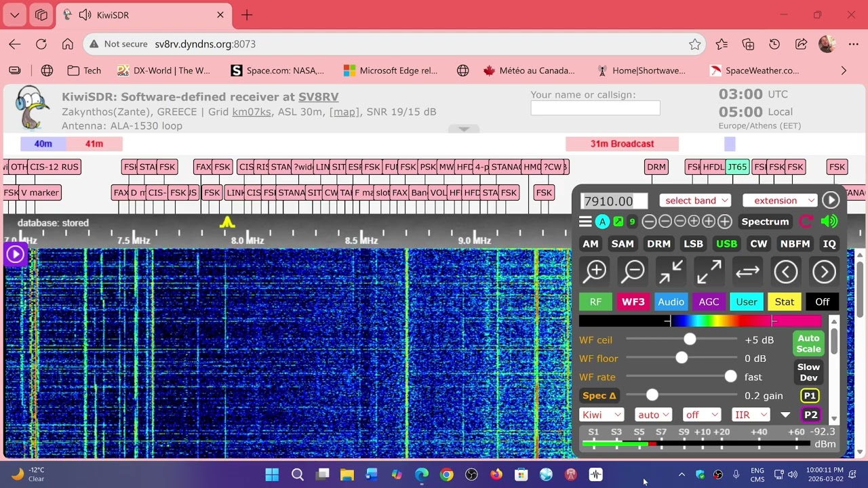The image size is (868, 488).
Task: Show more bookmarks with right chevron
Action: (844, 70)
